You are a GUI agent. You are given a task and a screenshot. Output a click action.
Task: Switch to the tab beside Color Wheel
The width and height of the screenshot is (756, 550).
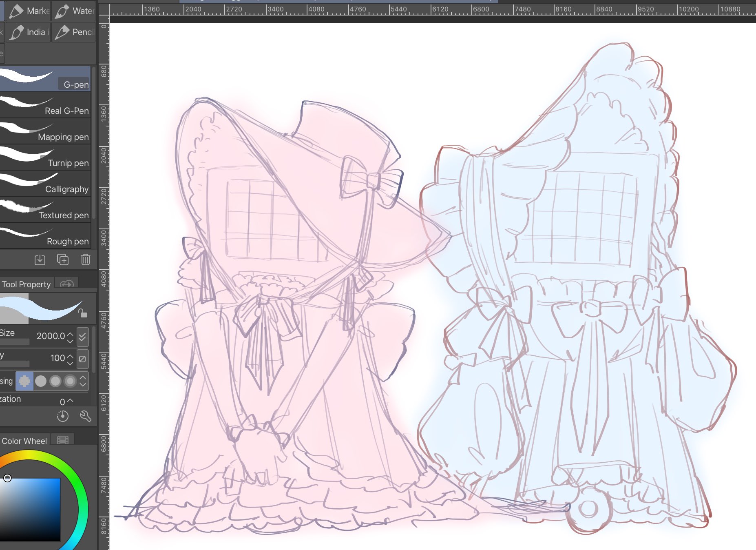click(63, 440)
